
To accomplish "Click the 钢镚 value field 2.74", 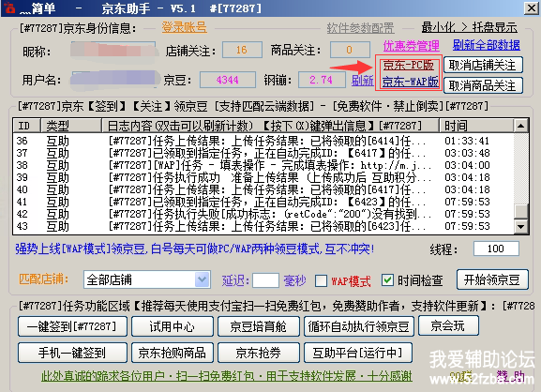I will click(x=322, y=80).
